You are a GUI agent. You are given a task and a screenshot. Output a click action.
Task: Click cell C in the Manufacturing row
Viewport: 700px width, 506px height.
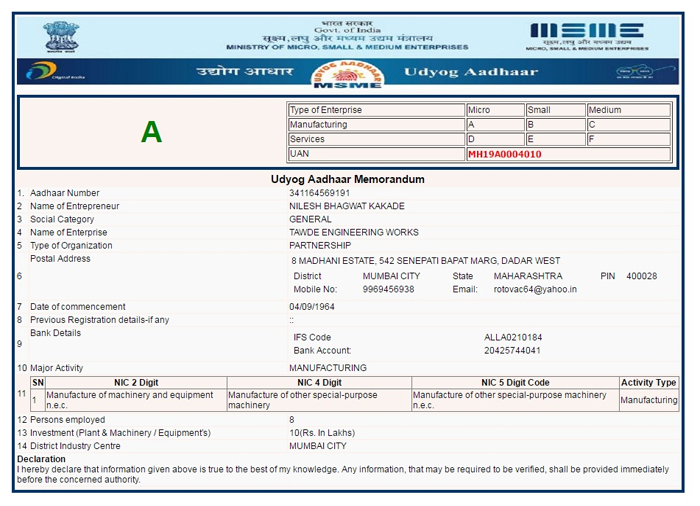tap(629, 125)
